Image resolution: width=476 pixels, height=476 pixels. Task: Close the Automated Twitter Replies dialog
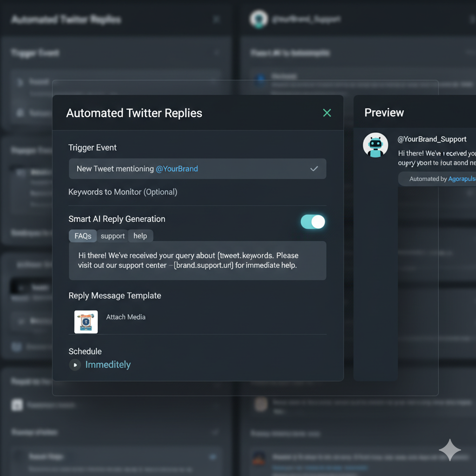pos(327,113)
